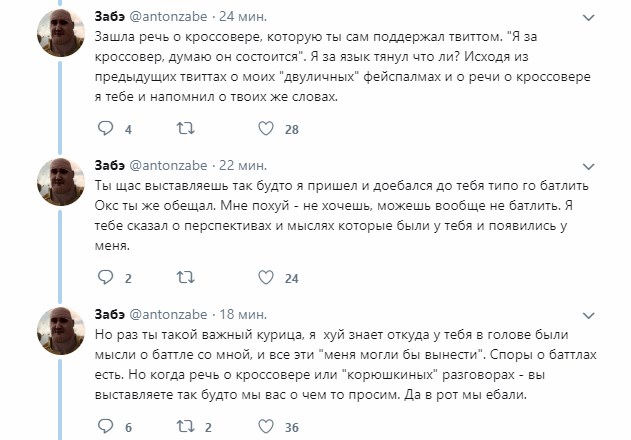
Task: Like the tweet with 28 likes
Action: (x=266, y=129)
